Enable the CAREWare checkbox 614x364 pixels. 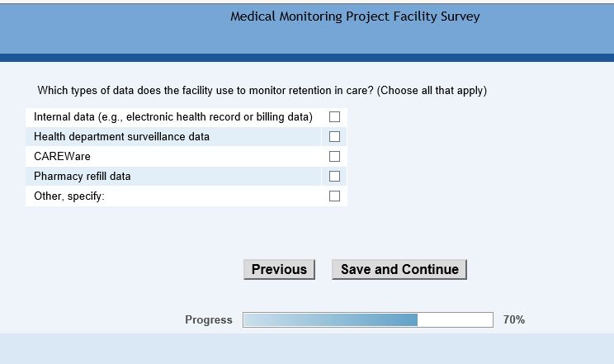pos(334,157)
